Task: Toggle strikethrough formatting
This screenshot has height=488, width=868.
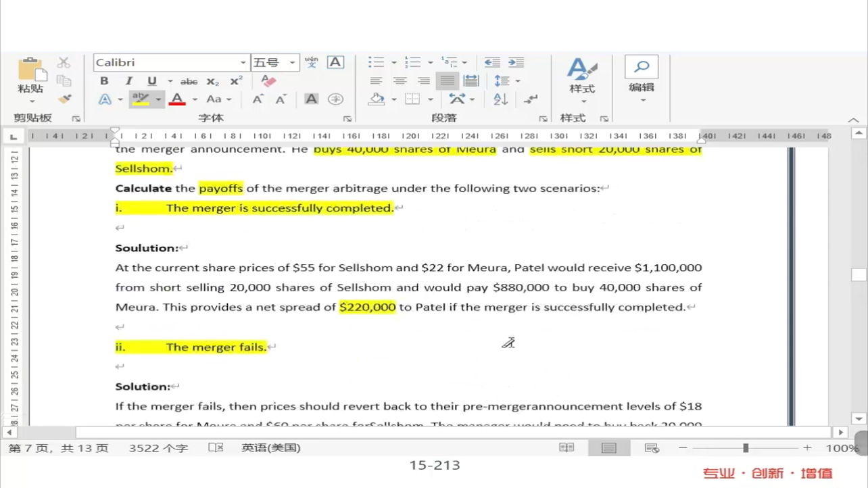Action: (189, 81)
